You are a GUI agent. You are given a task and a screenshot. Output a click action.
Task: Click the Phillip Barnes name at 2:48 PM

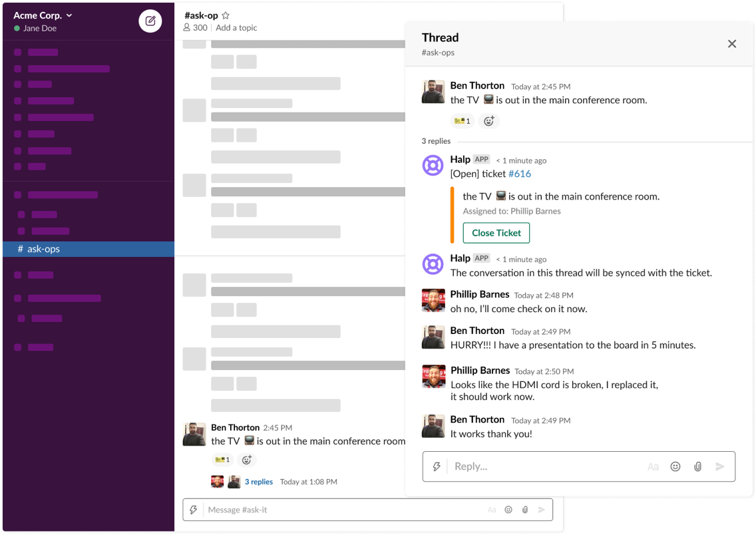point(480,294)
